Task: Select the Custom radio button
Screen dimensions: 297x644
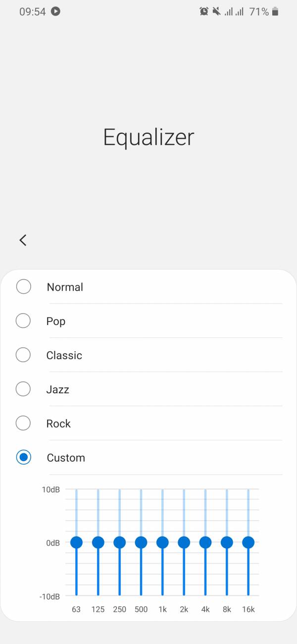Action: tap(24, 458)
